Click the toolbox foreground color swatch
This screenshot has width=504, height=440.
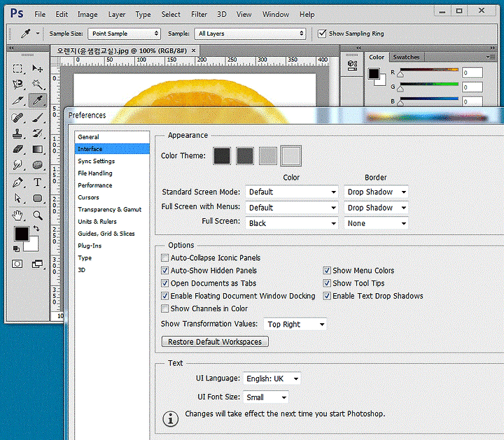tap(22, 234)
